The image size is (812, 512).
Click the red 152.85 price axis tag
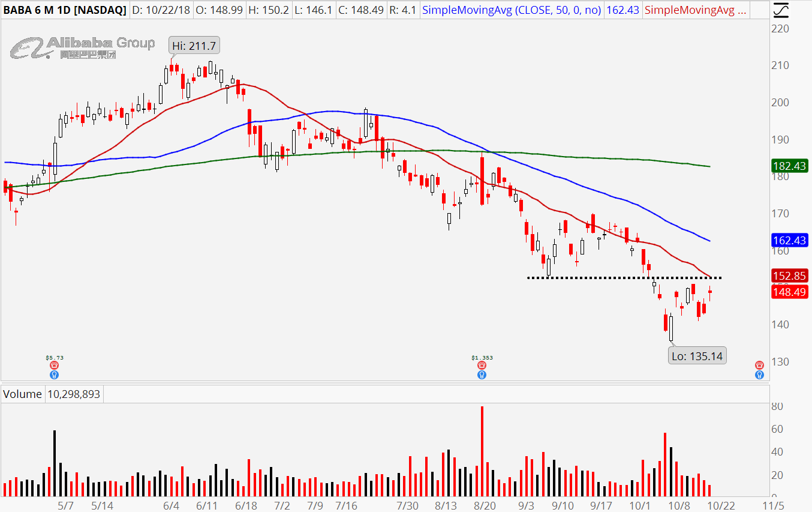coord(791,276)
